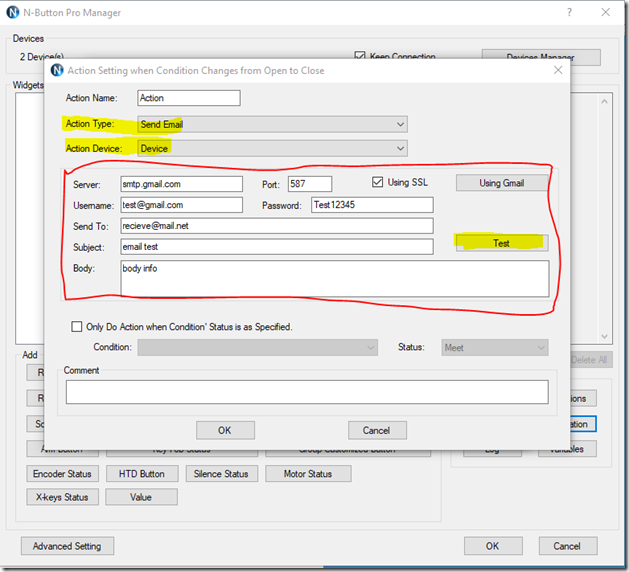629x572 pixels.
Task: Click the Server field with smtp.gmail.com
Action: (x=181, y=184)
